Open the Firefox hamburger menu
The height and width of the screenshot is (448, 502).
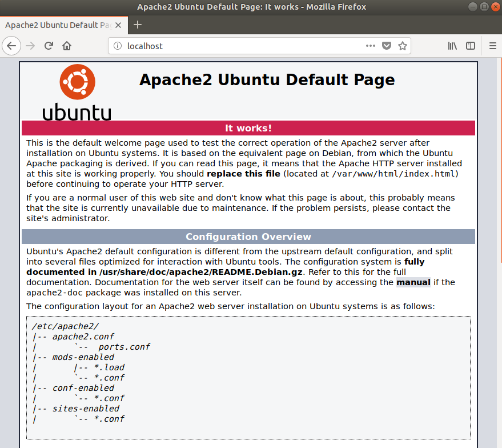[493, 46]
